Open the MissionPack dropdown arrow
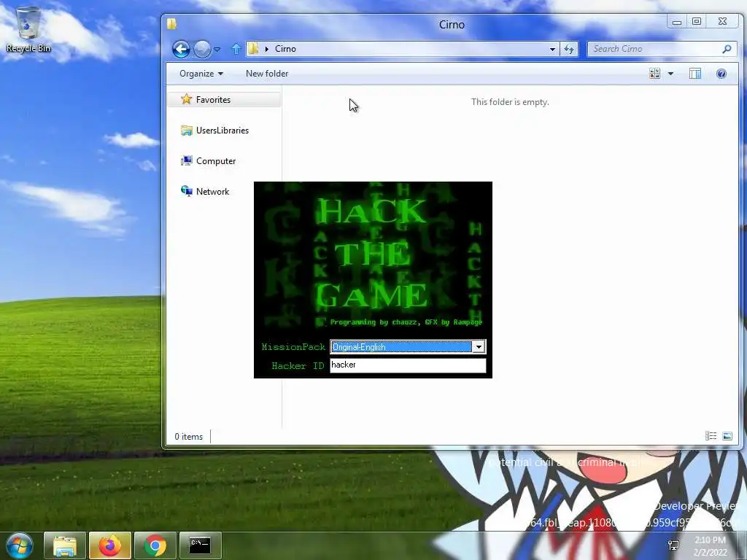The height and width of the screenshot is (560, 747). 479,346
